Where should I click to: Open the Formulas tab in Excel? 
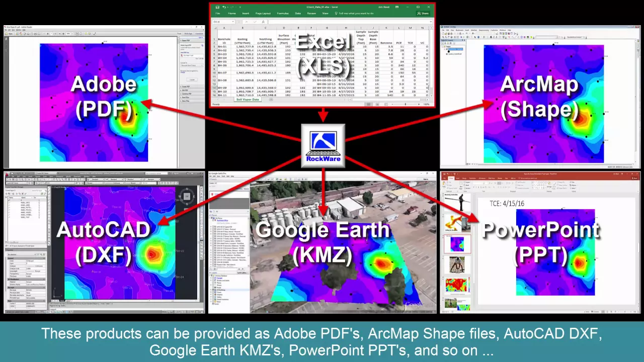tap(283, 13)
